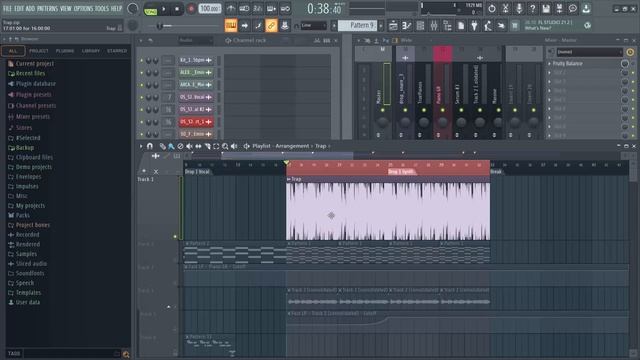This screenshot has width=640, height=360.
Task: Open the Line snap selector dropdown
Action: click(313, 26)
